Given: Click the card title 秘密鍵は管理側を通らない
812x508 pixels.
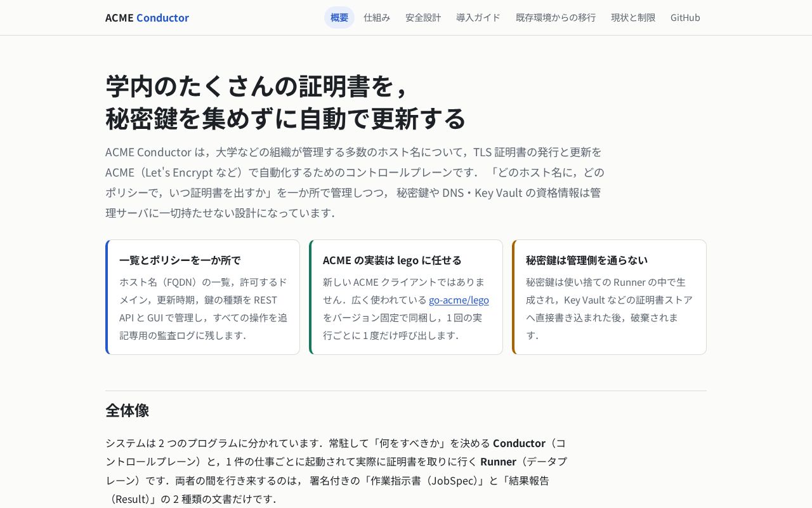Looking at the screenshot, I should pyautogui.click(x=587, y=260).
